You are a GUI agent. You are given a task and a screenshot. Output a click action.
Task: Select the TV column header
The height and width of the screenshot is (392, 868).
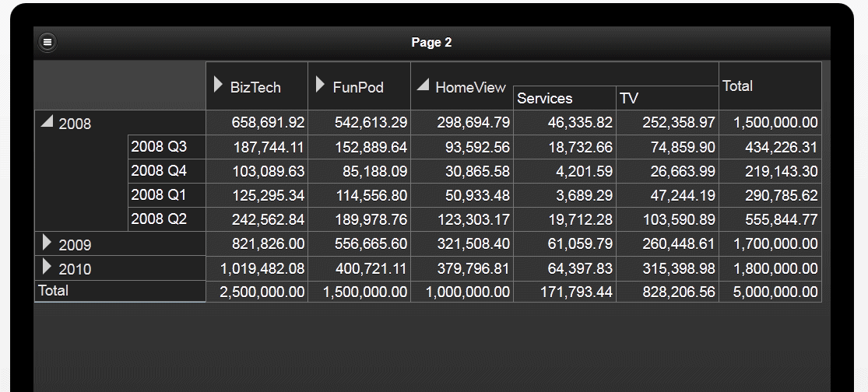pyautogui.click(x=667, y=98)
